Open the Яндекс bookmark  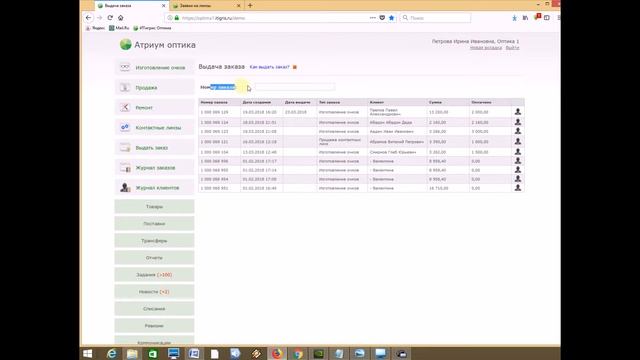pos(95,28)
